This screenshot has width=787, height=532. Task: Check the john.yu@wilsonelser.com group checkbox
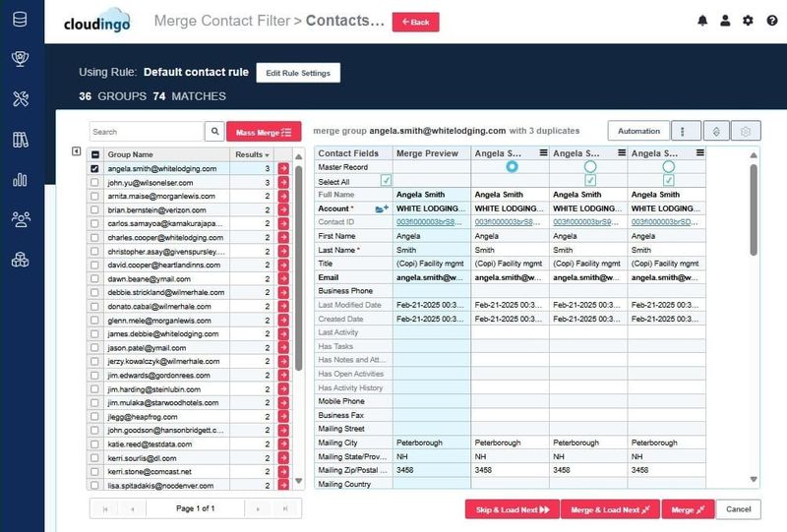coord(94,183)
